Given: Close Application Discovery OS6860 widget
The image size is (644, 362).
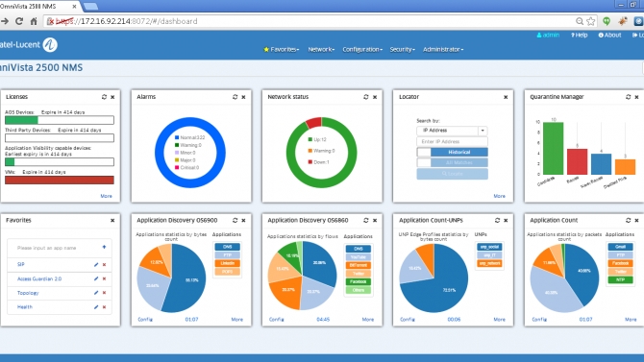Looking at the screenshot, I should pyautogui.click(x=375, y=221).
